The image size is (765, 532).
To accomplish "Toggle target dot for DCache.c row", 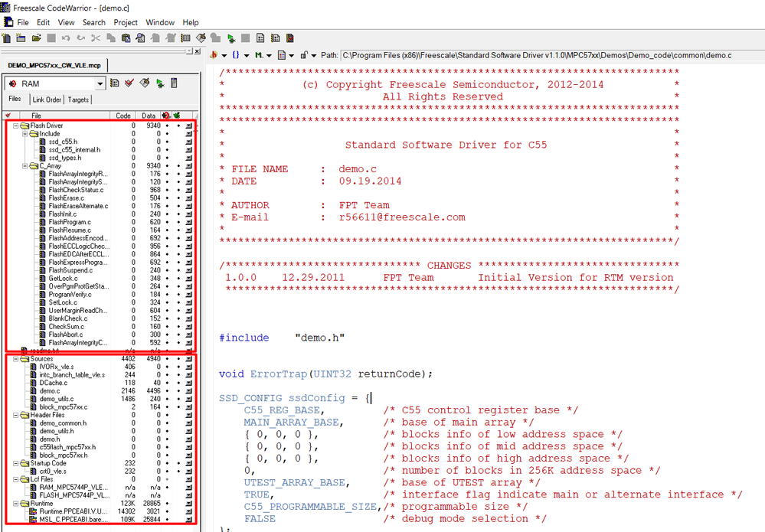I will click(167, 383).
